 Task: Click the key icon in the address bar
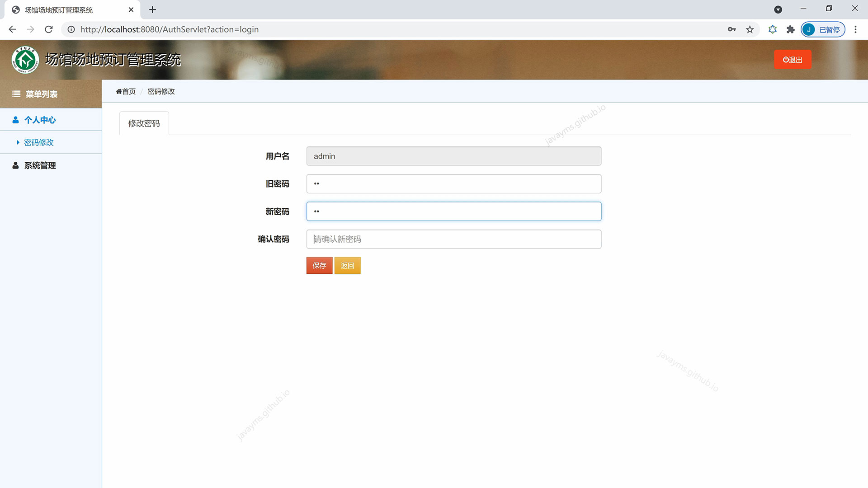731,29
